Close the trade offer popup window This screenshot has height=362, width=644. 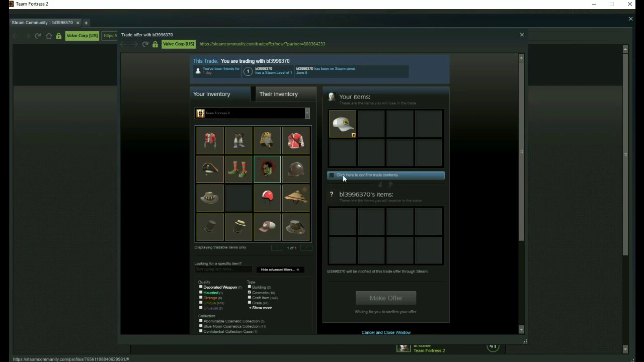(x=522, y=35)
